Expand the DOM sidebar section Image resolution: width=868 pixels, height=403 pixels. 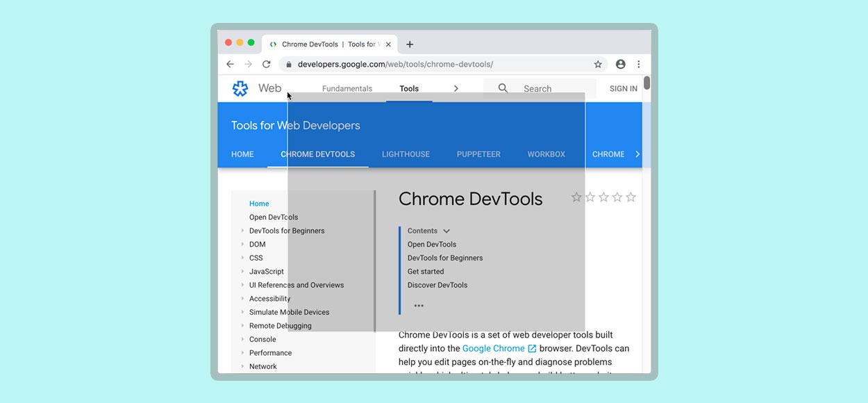(x=242, y=244)
